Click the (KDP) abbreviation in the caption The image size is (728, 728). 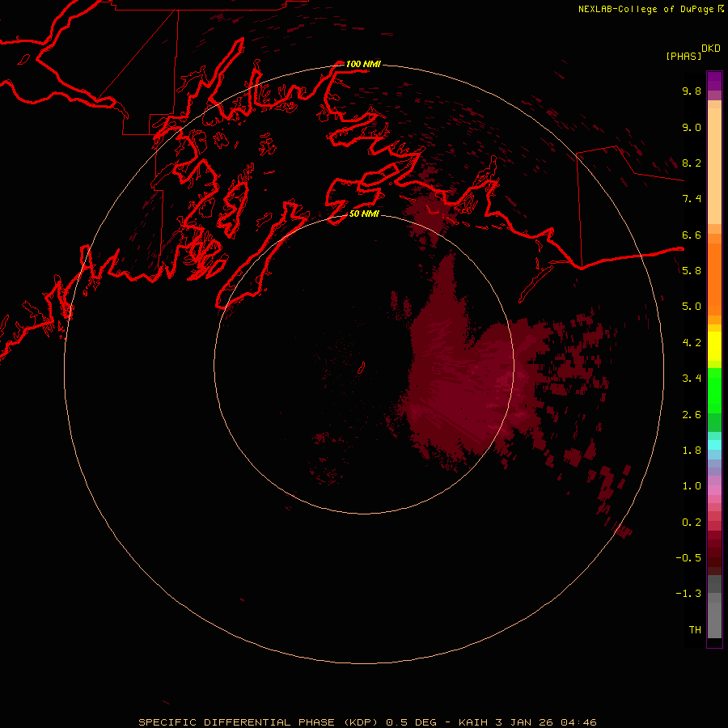362,722
